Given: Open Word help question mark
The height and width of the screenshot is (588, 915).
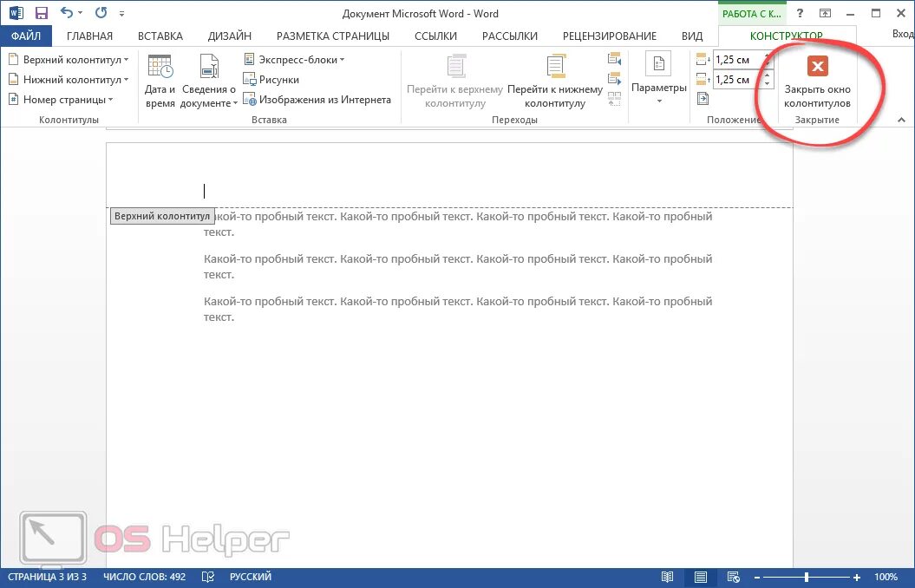Looking at the screenshot, I should click(800, 13).
